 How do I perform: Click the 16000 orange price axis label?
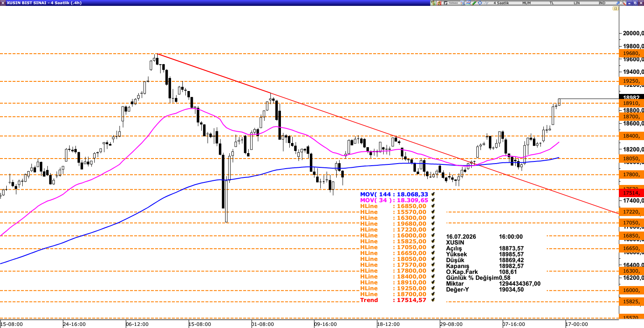[631, 290]
